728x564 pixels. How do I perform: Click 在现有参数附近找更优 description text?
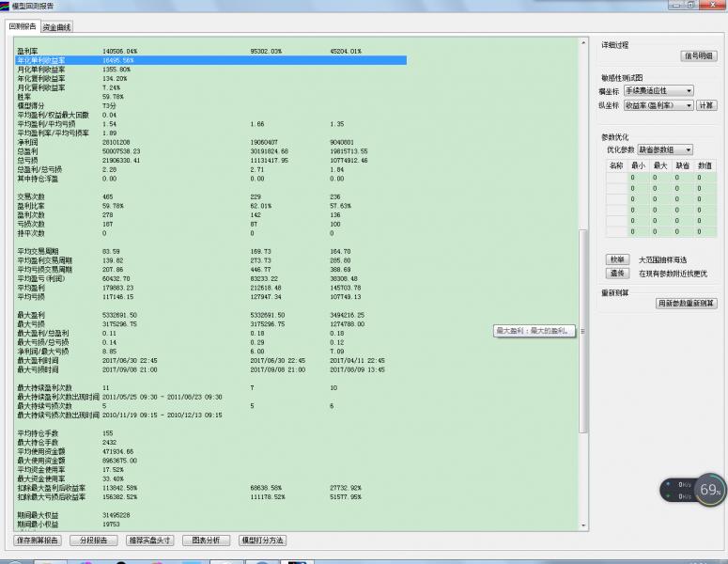click(x=673, y=274)
